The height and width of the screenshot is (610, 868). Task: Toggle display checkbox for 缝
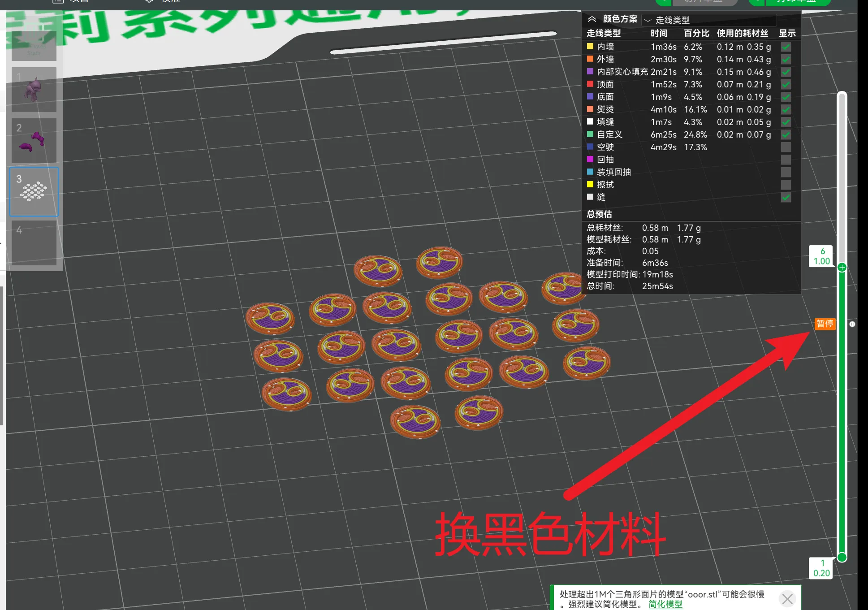tap(786, 197)
